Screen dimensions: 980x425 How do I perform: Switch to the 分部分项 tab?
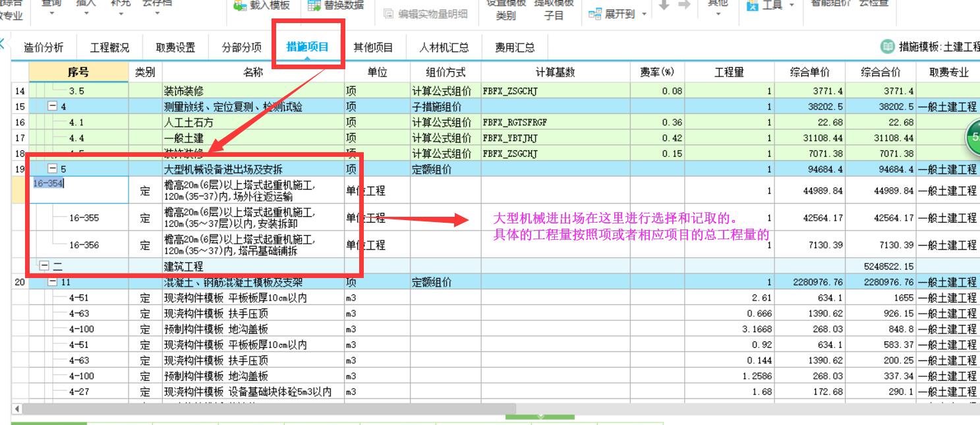click(242, 47)
